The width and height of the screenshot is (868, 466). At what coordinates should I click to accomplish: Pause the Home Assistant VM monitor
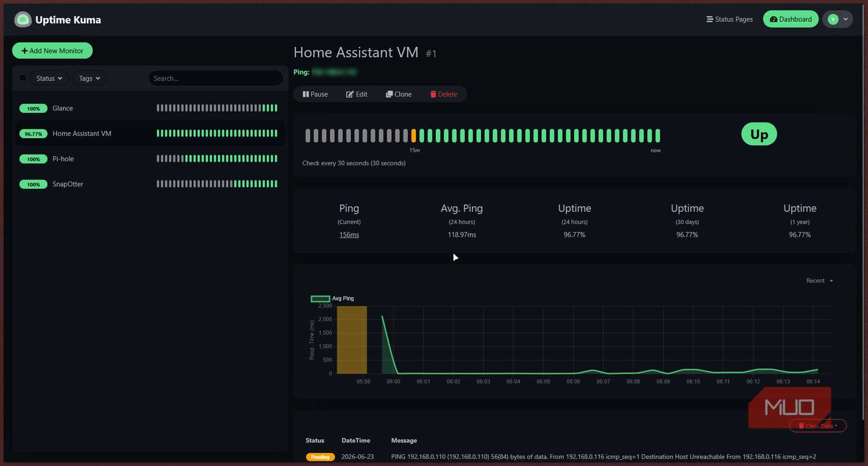(x=315, y=94)
